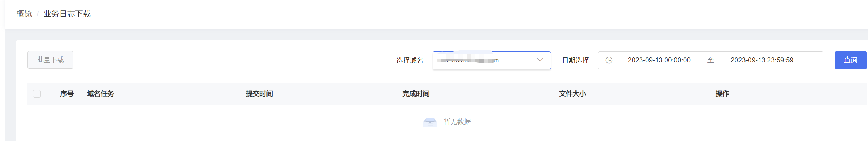This screenshot has height=141, width=868.
Task: Click the clock icon in date picker
Action: point(609,60)
